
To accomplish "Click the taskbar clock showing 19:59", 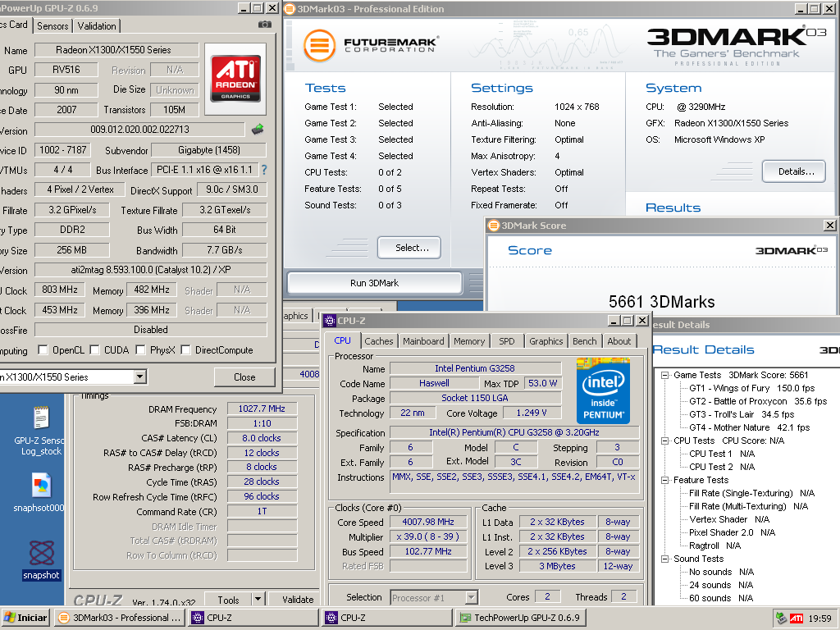I will (x=819, y=619).
